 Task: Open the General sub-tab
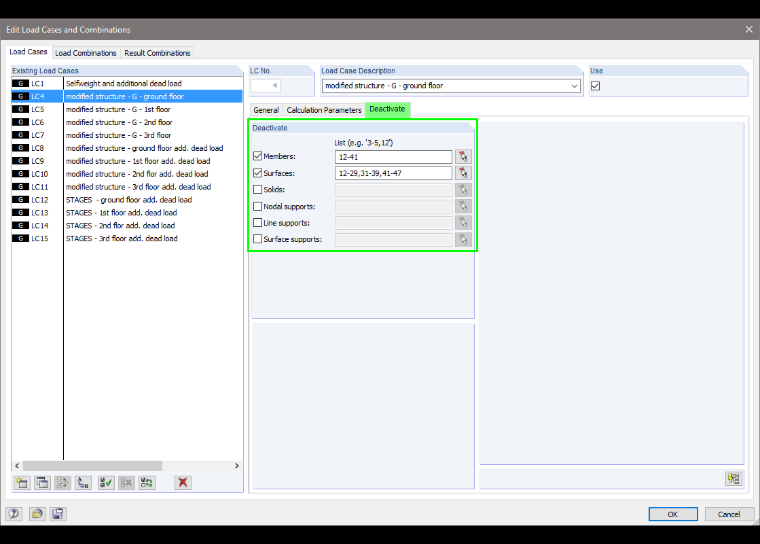[x=266, y=110]
